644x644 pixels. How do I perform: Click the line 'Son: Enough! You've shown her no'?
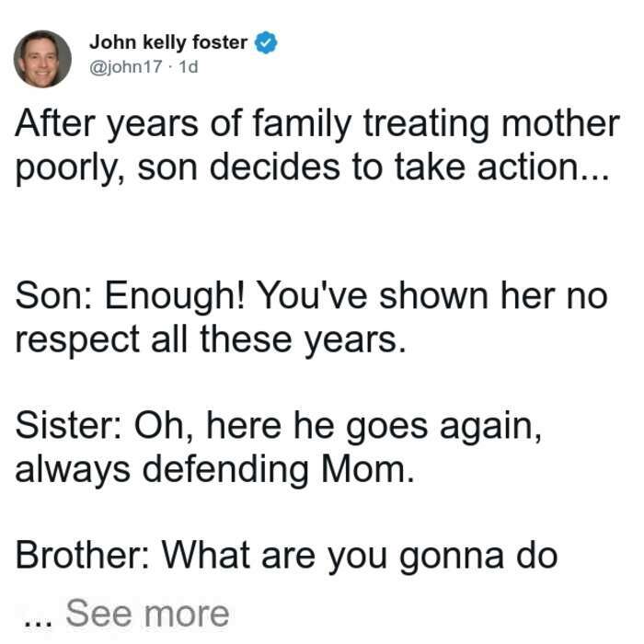(x=311, y=296)
